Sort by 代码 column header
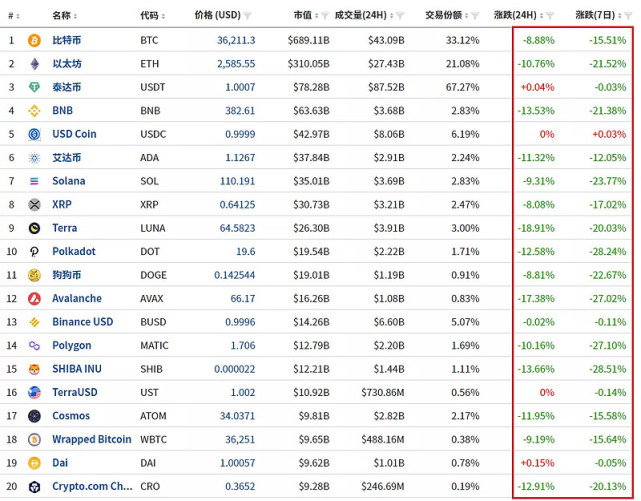The height and width of the screenshot is (501, 641). pos(150,16)
